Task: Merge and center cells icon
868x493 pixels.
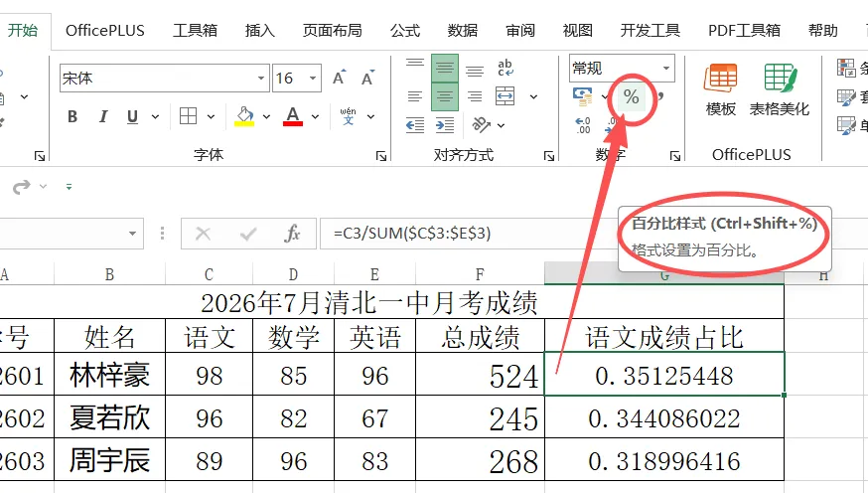Action: click(506, 96)
